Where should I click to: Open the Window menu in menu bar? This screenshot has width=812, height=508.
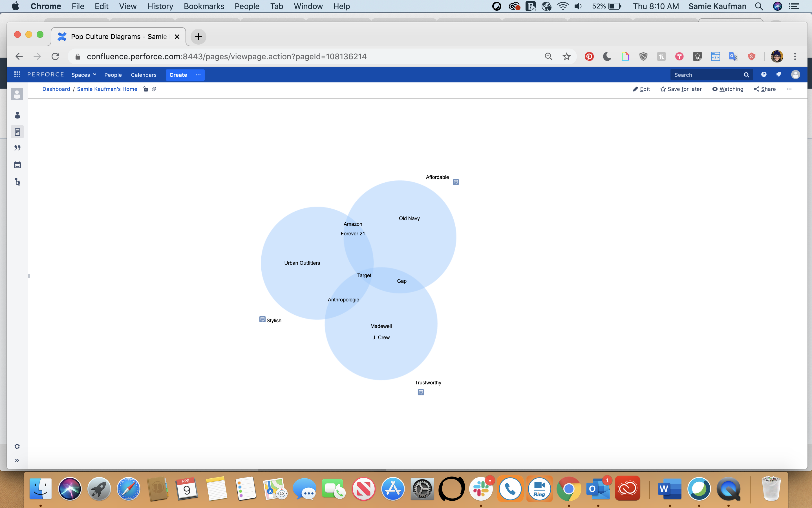click(308, 6)
